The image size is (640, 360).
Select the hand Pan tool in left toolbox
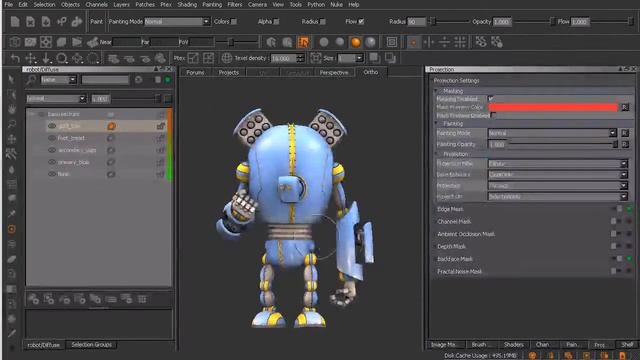[11, 109]
